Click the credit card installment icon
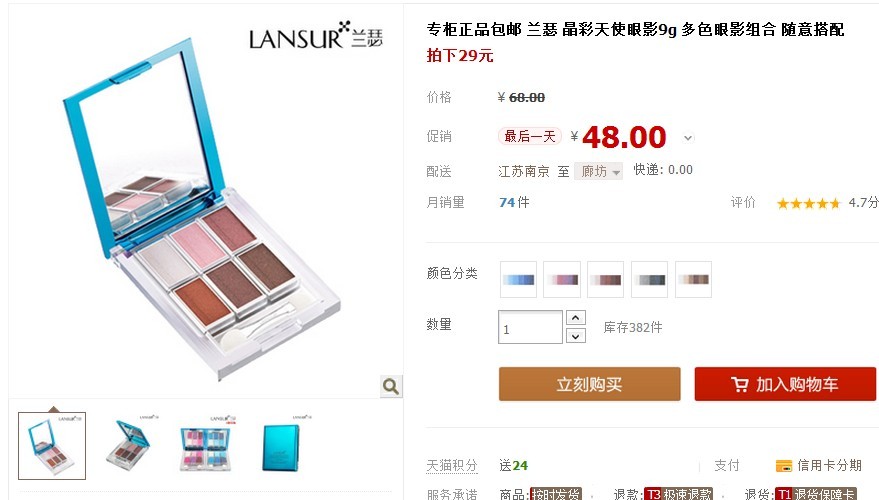The height and width of the screenshot is (500, 879). [x=783, y=466]
